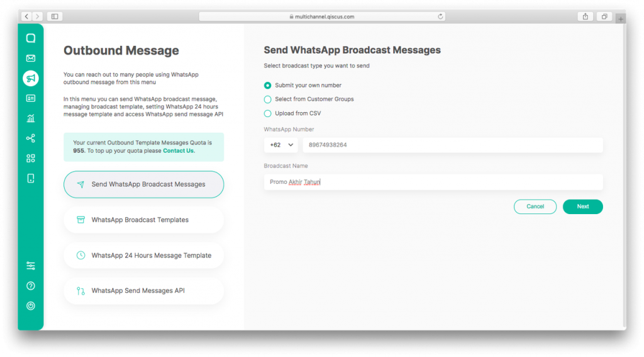Click the WhatsApp Number field label
The height and width of the screenshot is (357, 644).
click(x=289, y=130)
